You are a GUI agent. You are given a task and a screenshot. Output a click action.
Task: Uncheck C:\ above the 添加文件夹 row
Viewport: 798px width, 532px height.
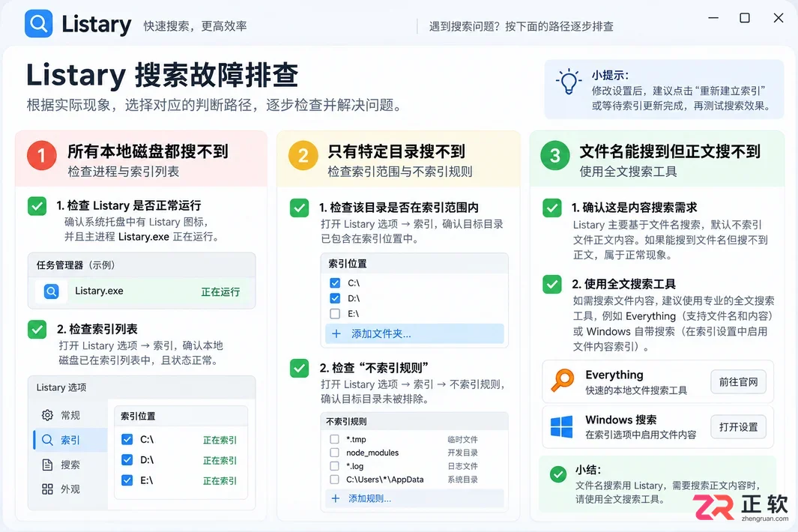[x=335, y=283]
